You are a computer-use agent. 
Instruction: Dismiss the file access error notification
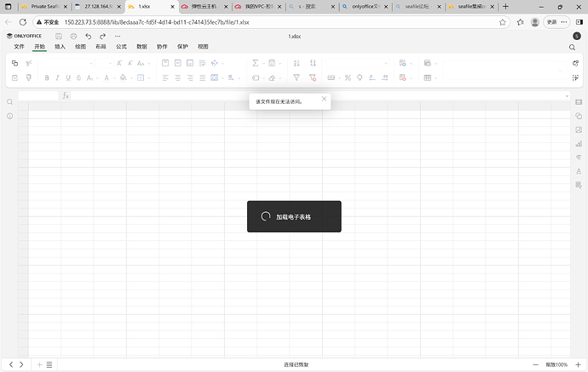point(324,99)
